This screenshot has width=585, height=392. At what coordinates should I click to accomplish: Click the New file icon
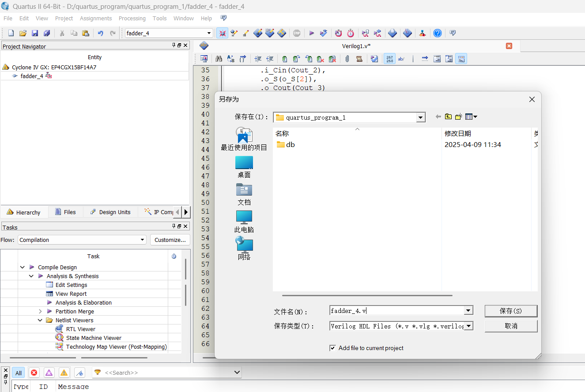[11, 33]
